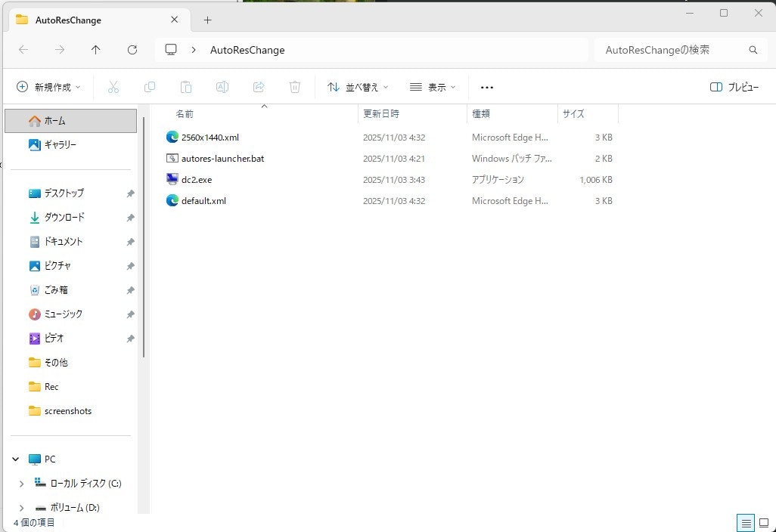776x532 pixels.
Task: Click the Share icon in the toolbar
Action: 259,87
